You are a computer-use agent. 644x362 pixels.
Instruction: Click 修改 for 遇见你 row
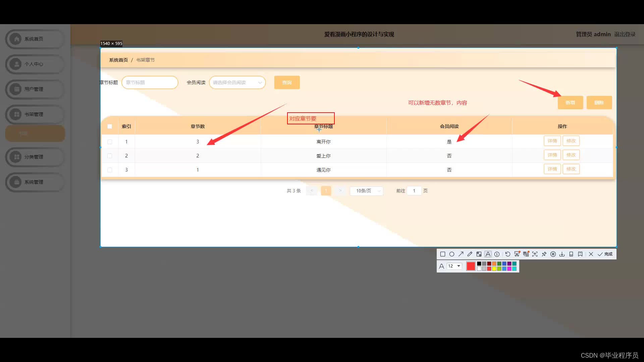[x=571, y=169]
